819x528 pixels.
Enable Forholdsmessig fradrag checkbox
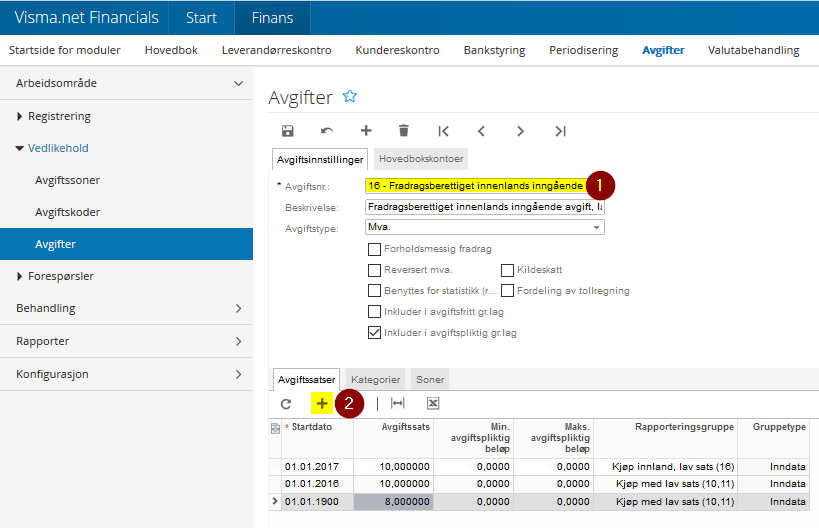374,249
